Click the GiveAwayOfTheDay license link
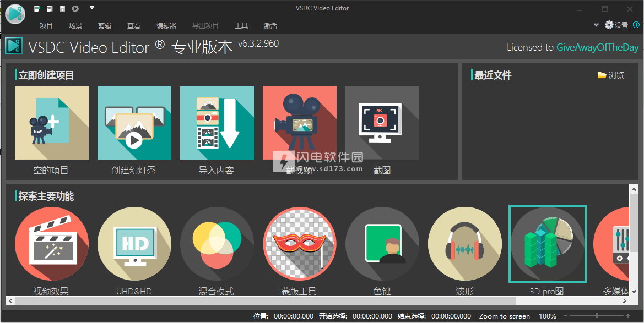The image size is (644, 323). point(598,48)
